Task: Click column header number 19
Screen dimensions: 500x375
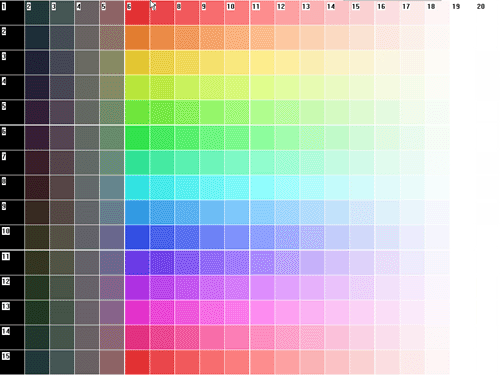Action: [456, 7]
